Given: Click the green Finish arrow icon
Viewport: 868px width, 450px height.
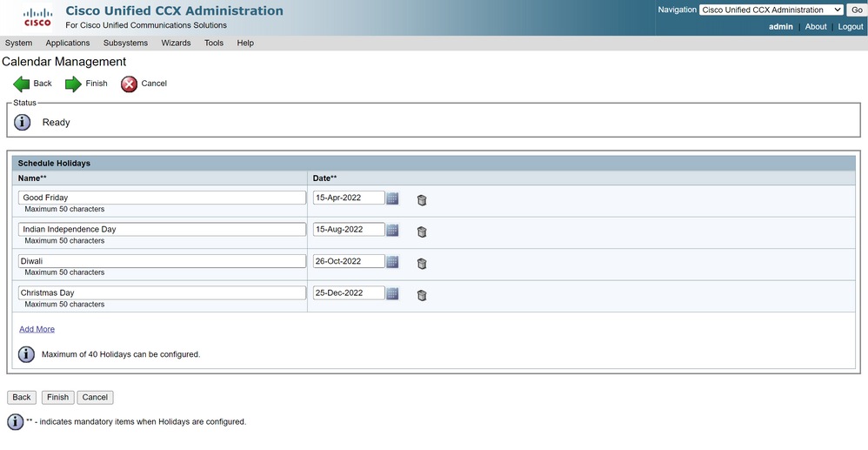Looking at the screenshot, I should 73,84.
